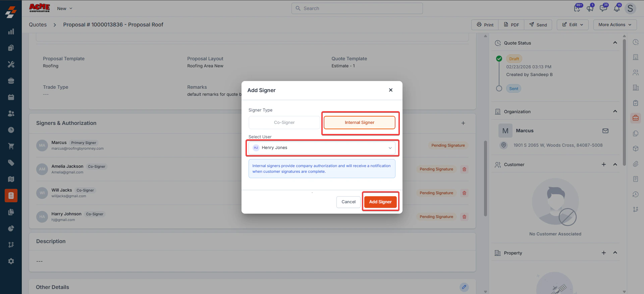Click the main content scrollbar

point(485,178)
